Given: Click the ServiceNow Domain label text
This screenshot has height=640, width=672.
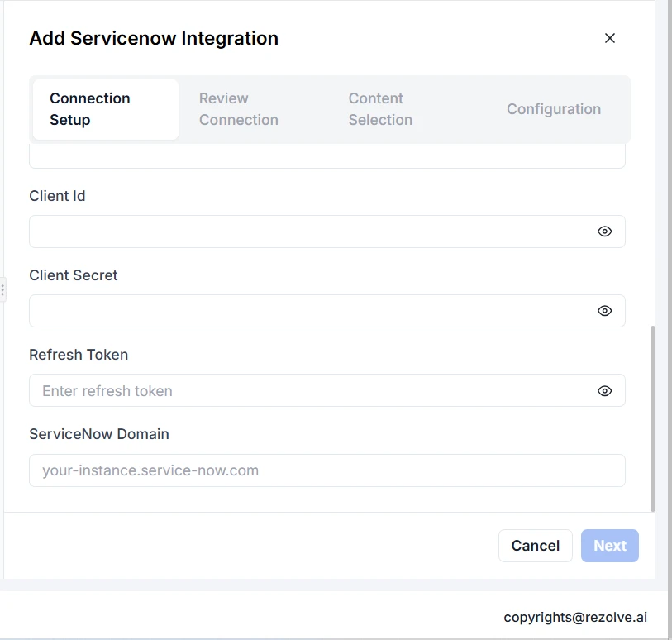Looking at the screenshot, I should pyautogui.click(x=99, y=434).
